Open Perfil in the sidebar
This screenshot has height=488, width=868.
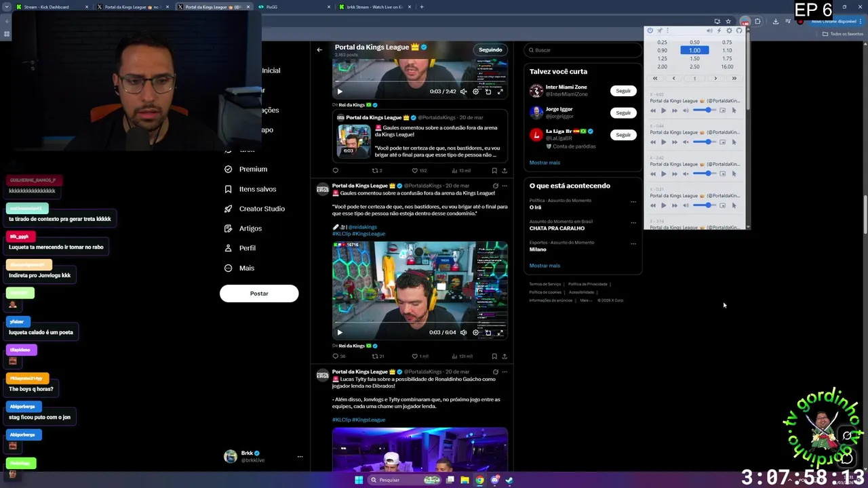coord(239,248)
